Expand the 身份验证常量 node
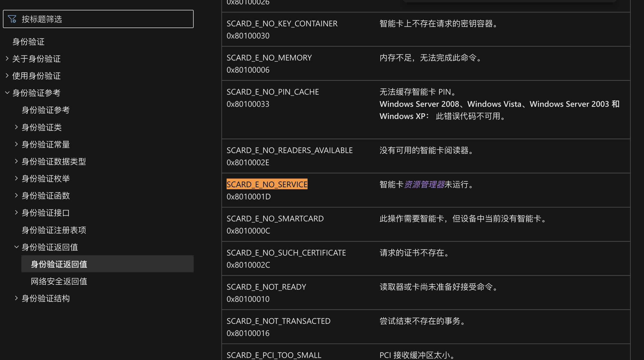The height and width of the screenshot is (360, 644). click(16, 144)
